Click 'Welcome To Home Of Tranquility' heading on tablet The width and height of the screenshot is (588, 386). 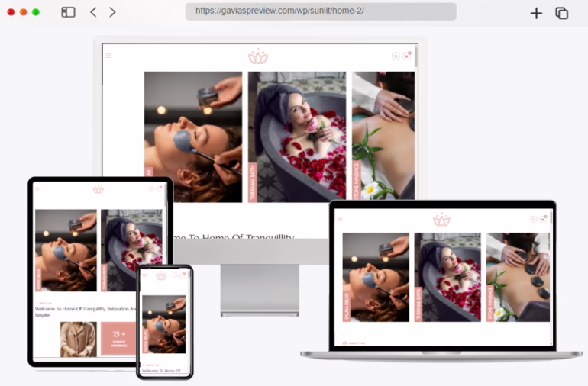pos(86,311)
